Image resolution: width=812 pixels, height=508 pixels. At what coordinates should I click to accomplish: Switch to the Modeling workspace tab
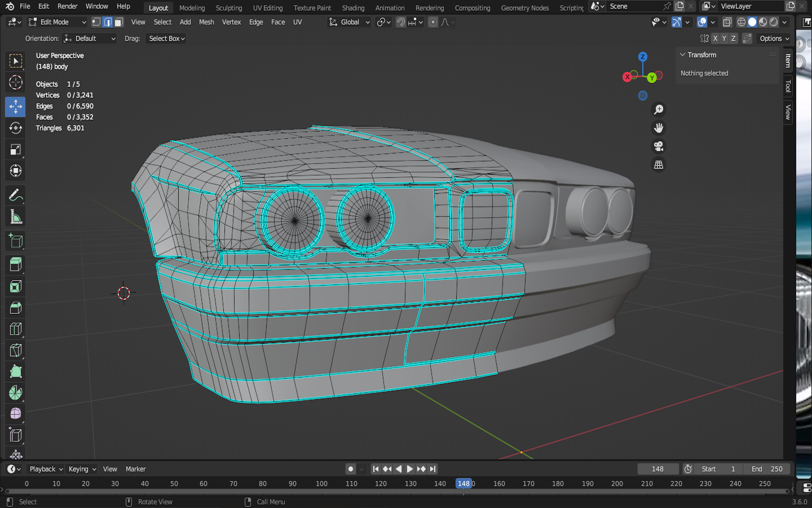pos(192,8)
